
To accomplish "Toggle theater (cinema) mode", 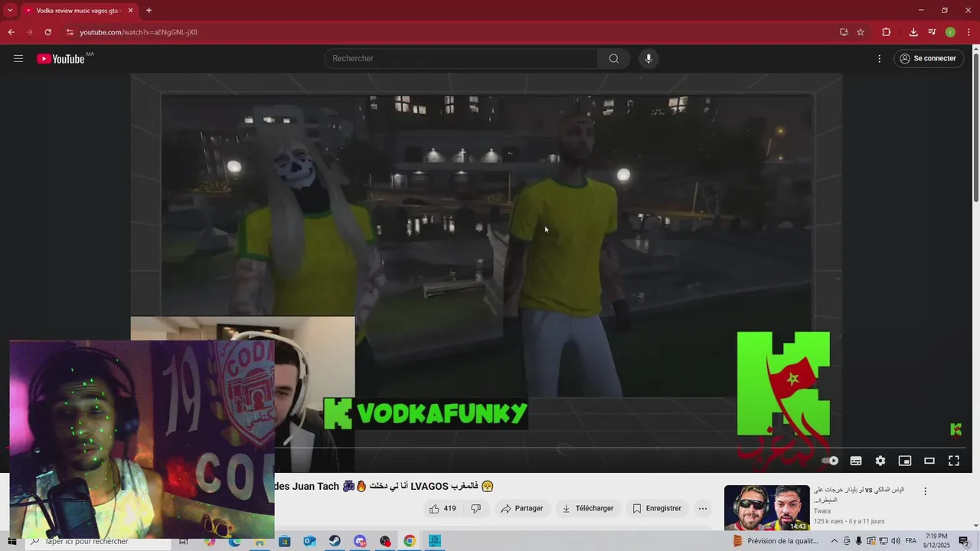I will 929,461.
